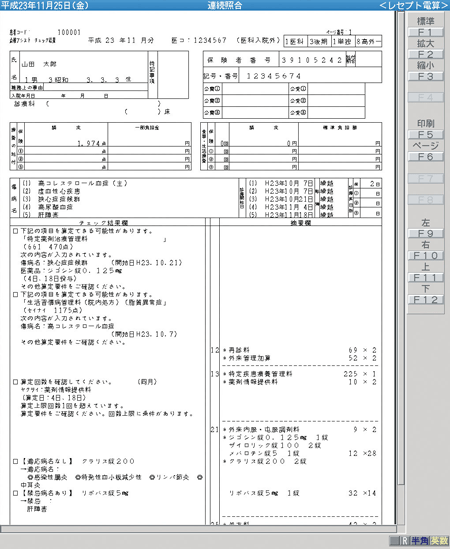Click the billing period 平成 23 年11 月分
The height and width of the screenshot is (549, 450).
click(x=121, y=40)
